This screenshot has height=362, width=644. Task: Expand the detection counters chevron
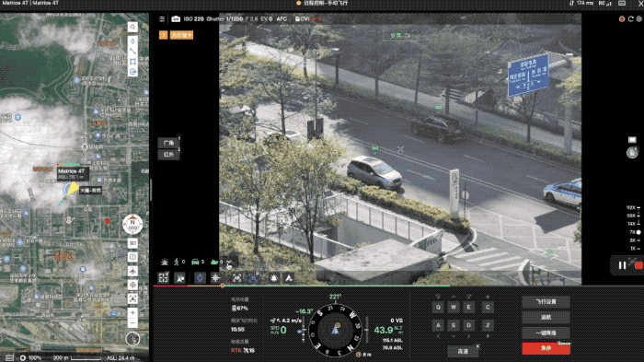[x=230, y=262]
